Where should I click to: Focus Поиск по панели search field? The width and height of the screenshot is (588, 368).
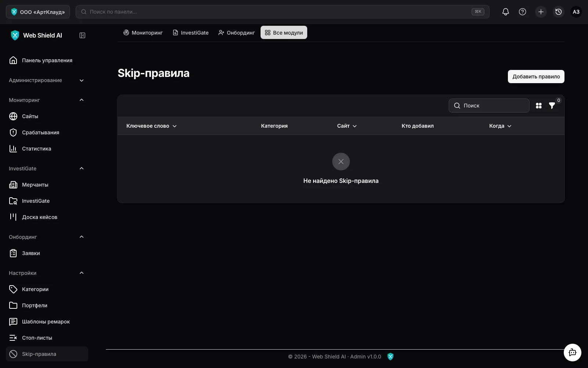pos(282,12)
